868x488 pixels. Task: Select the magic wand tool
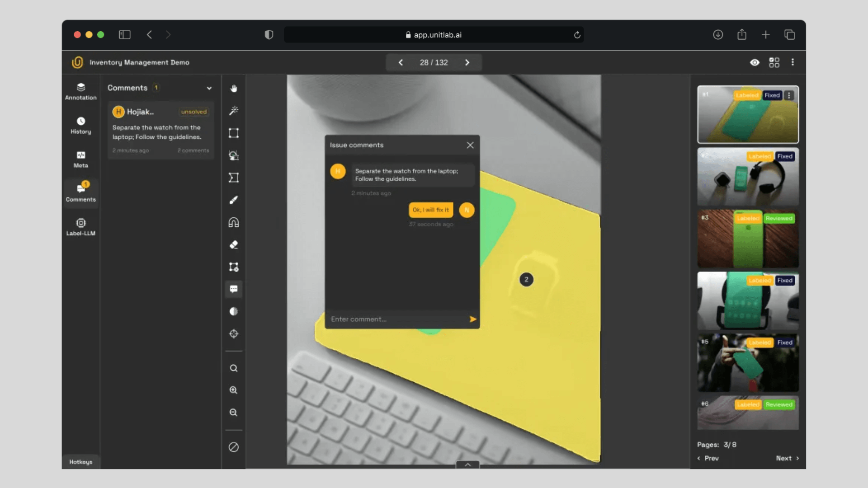[234, 111]
